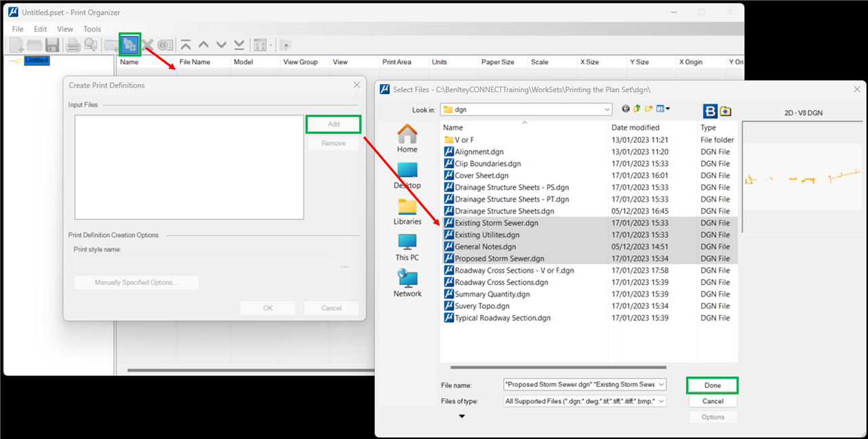The width and height of the screenshot is (868, 439).
Task: Open the View menu
Action: point(65,29)
